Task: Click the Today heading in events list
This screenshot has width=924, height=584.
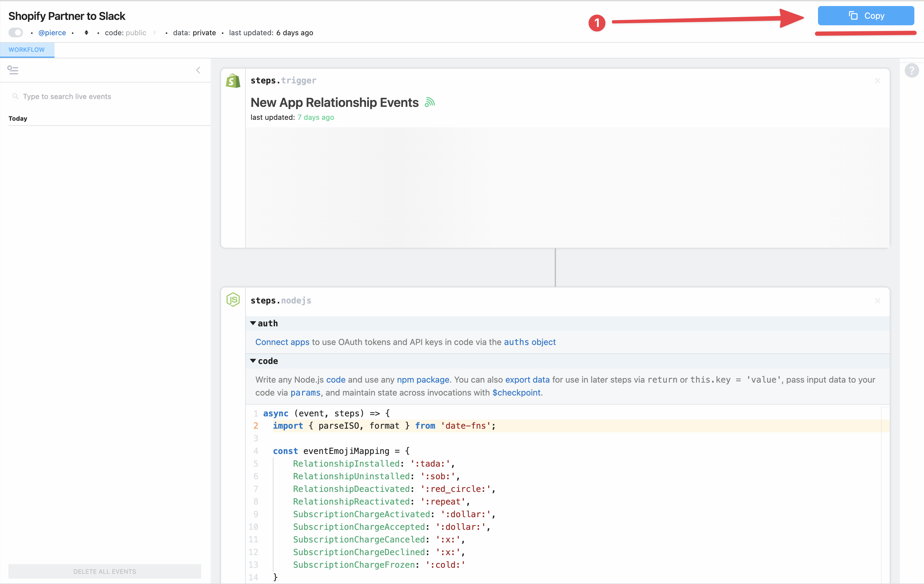Action: [x=18, y=119]
